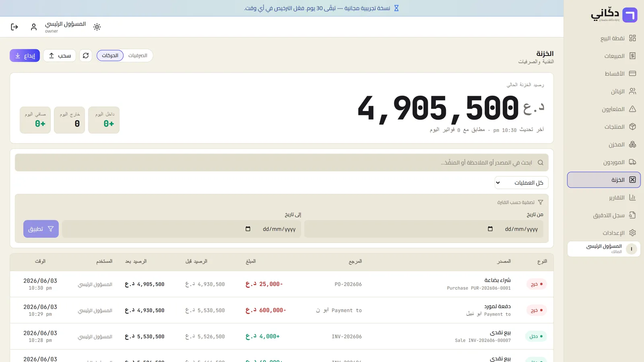Open سجل التدقيق sidebar item
This screenshot has height=362, width=644.
tap(604, 215)
